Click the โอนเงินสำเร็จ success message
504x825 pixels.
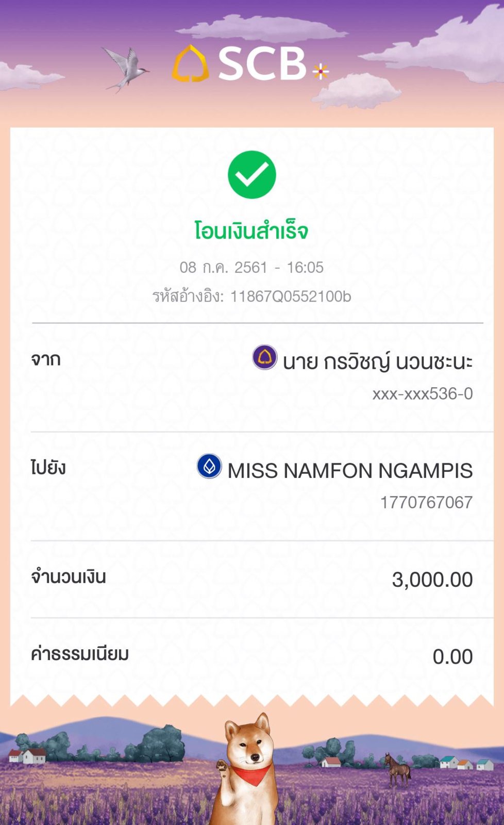pyautogui.click(x=251, y=230)
